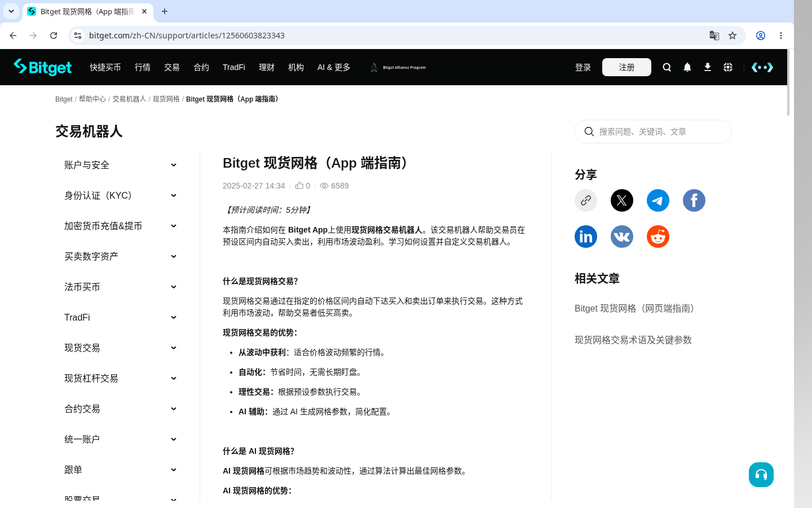
Task: Open Chrome three-dot menu
Action: pos(781,36)
